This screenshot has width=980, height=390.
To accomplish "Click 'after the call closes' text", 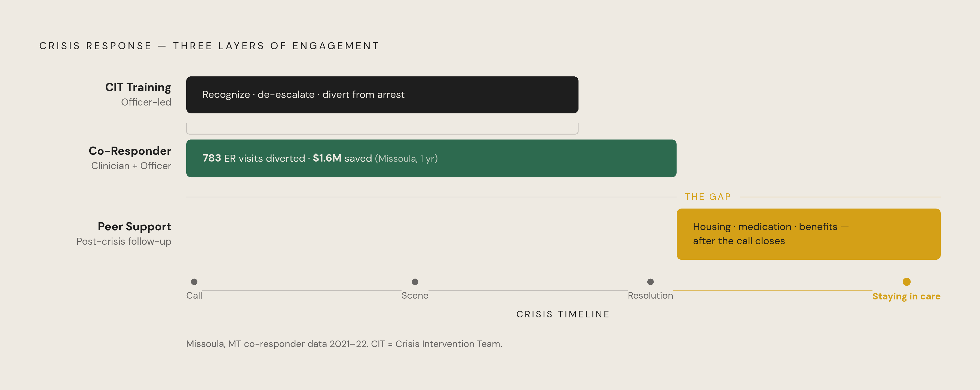I will click(x=739, y=241).
